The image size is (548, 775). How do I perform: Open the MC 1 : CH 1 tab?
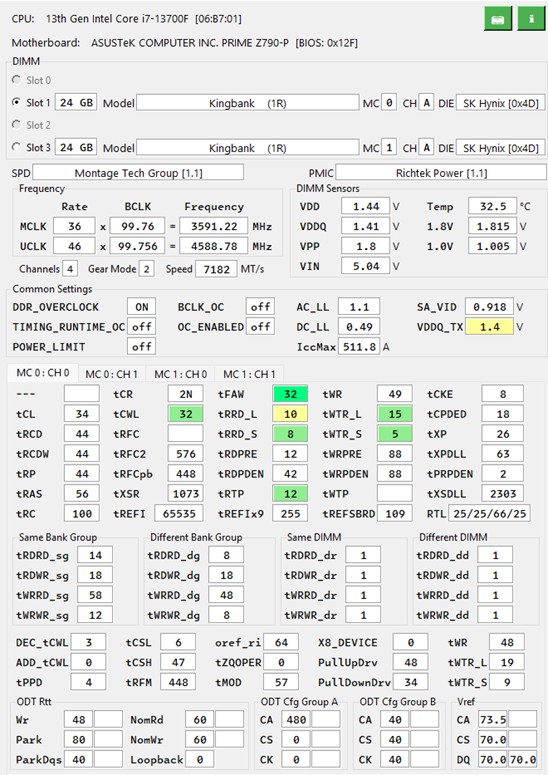[249, 374]
